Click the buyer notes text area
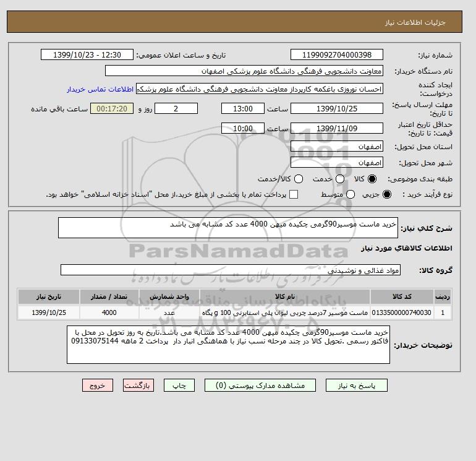 coord(228,345)
